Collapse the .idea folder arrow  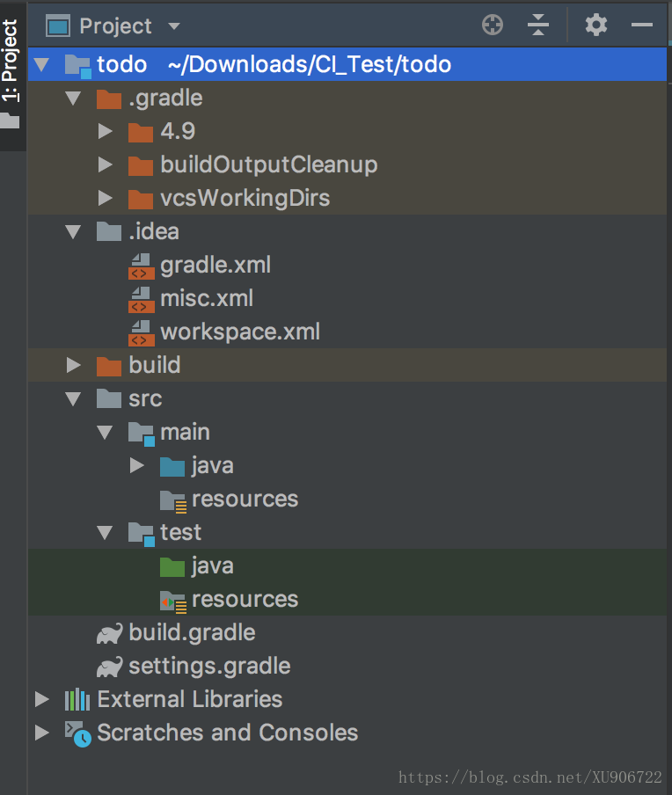pyautogui.click(x=73, y=231)
